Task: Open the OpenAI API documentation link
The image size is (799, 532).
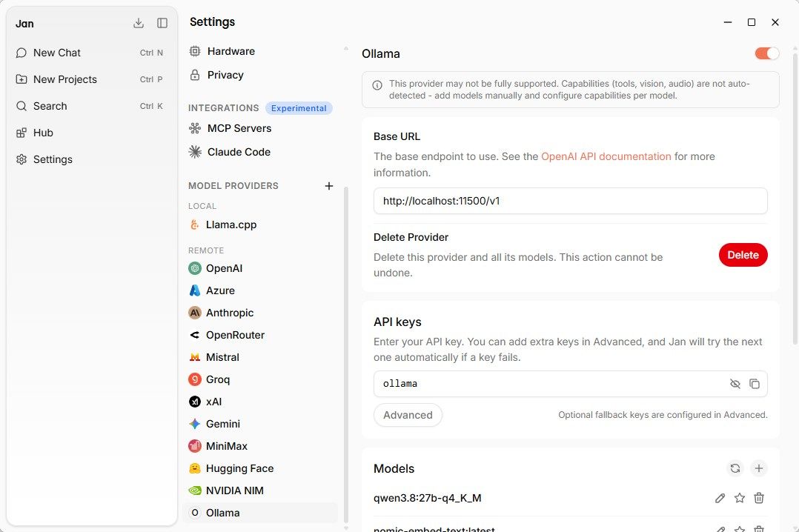Action: coord(606,156)
